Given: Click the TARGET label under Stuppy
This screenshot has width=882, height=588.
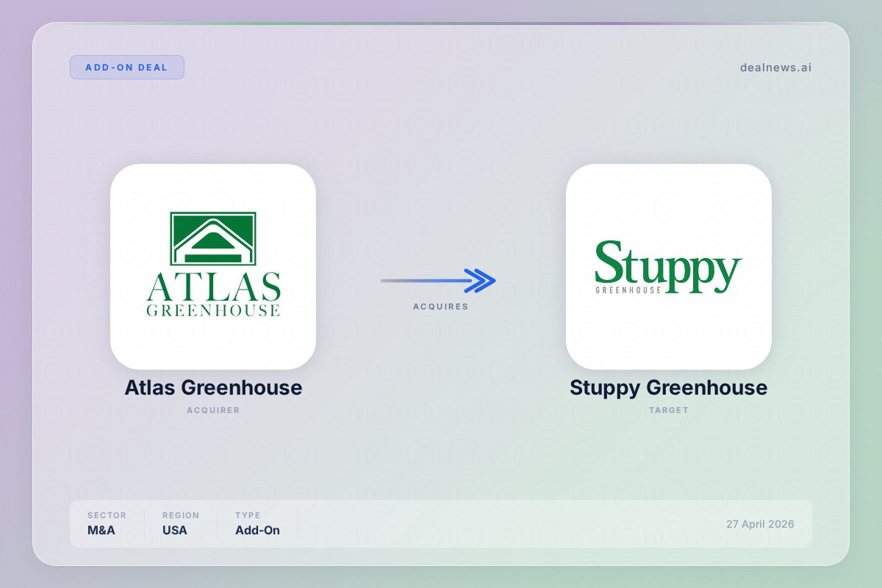Looking at the screenshot, I should pyautogui.click(x=668, y=410).
